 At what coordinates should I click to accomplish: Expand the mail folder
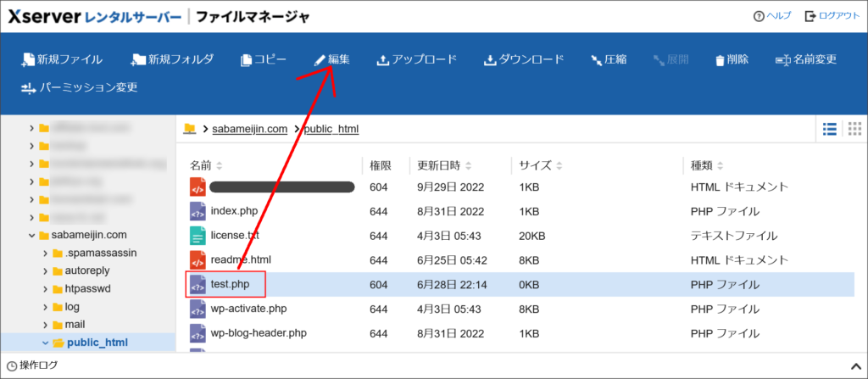click(x=46, y=324)
